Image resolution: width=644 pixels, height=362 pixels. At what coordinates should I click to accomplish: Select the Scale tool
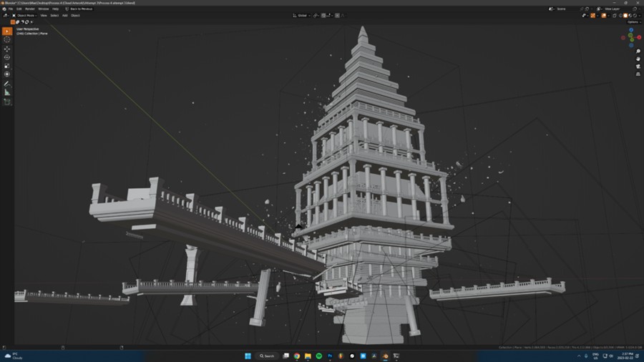[7, 66]
